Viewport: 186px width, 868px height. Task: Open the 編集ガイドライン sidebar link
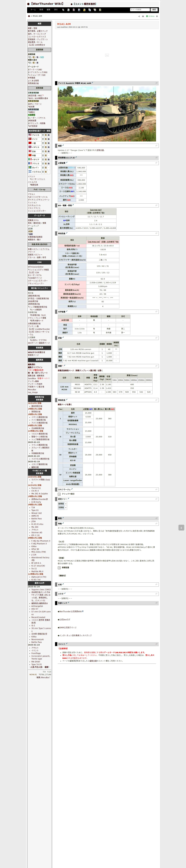point(35,367)
